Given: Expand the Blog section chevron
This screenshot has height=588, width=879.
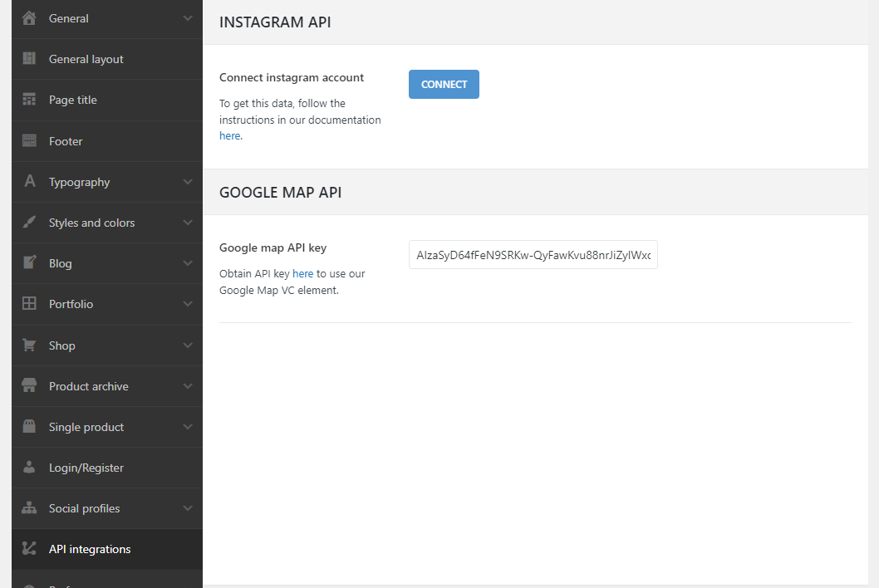Looking at the screenshot, I should 188,263.
